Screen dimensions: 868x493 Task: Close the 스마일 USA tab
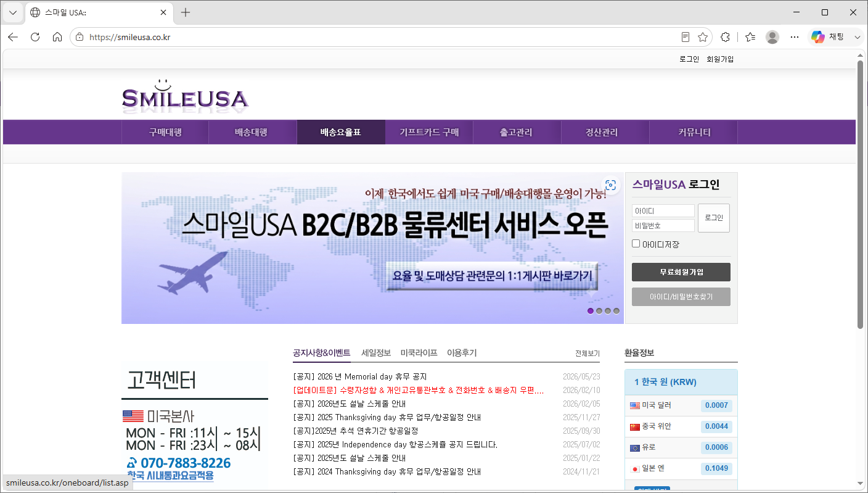(163, 12)
